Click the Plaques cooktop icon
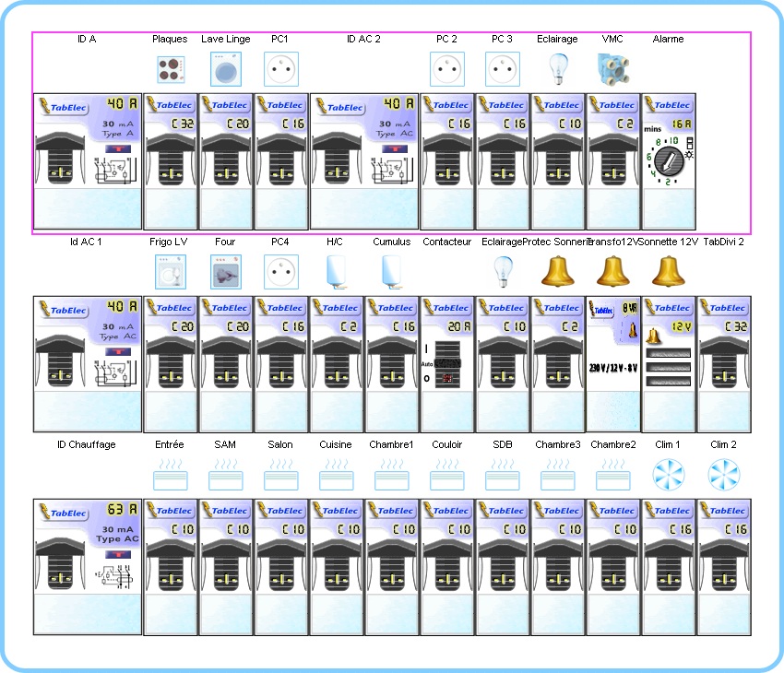 coord(170,69)
